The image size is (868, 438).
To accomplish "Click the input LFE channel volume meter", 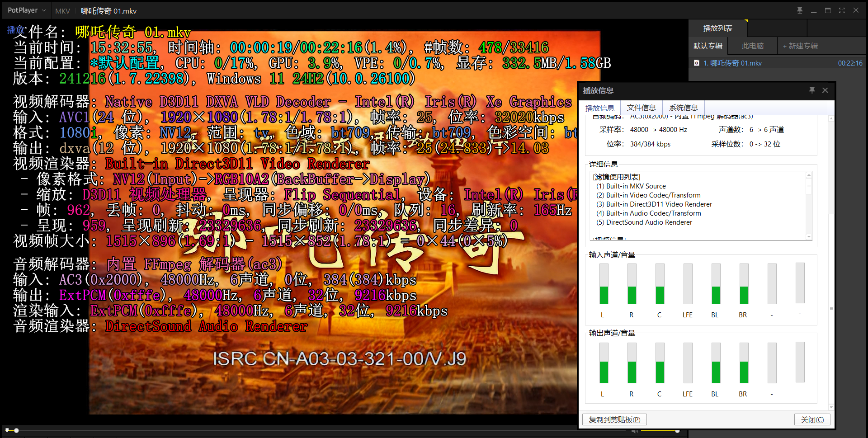I will coord(688,283).
